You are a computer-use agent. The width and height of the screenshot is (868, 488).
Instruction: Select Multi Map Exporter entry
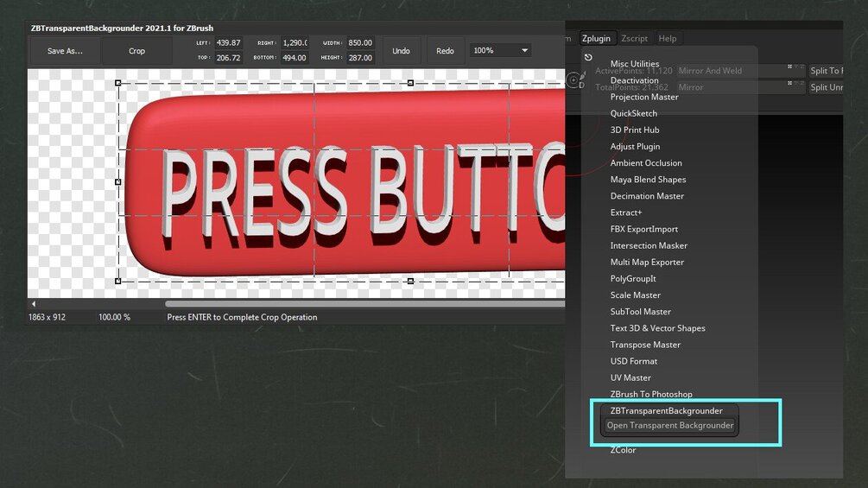point(647,263)
